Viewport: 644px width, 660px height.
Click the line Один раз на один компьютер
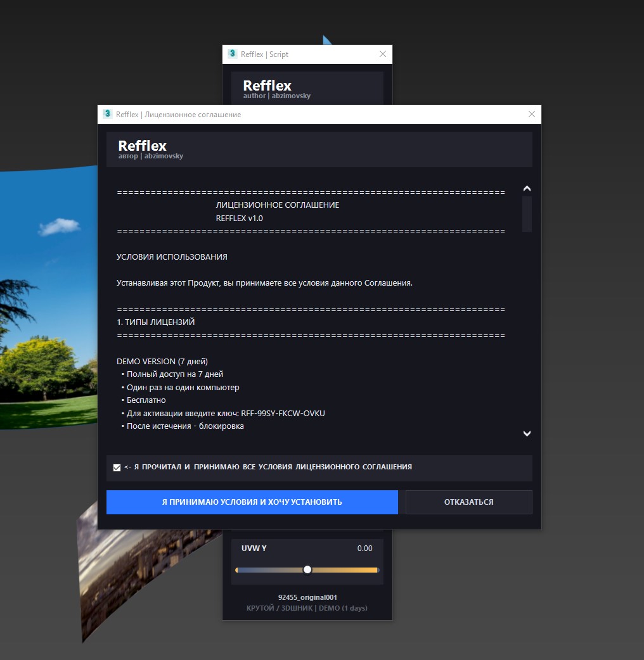coord(180,387)
